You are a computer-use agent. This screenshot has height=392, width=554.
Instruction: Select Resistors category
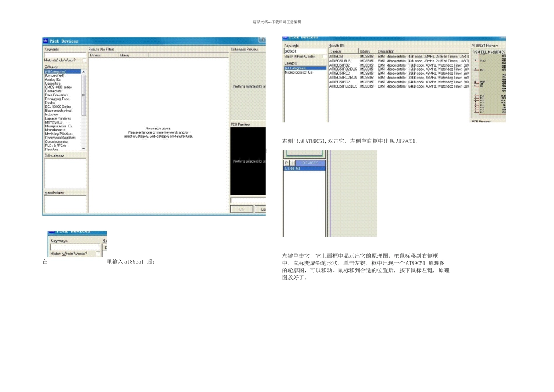tap(62, 149)
